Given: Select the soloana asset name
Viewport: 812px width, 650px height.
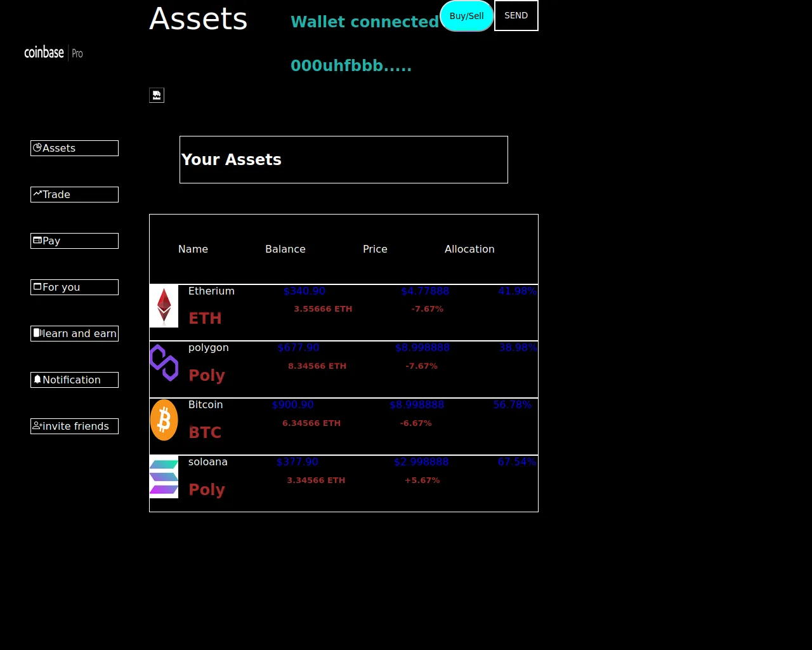Looking at the screenshot, I should 208,461.
